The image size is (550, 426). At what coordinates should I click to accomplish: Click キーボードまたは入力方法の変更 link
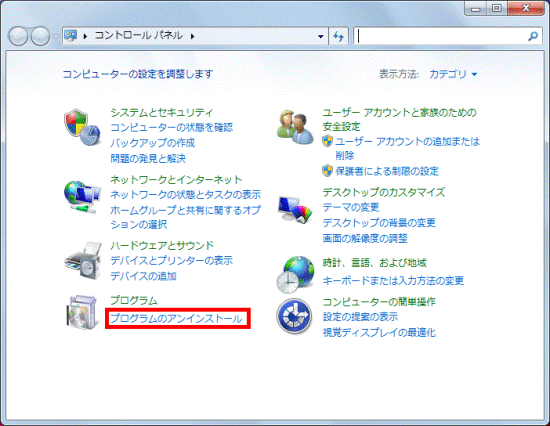click(393, 280)
